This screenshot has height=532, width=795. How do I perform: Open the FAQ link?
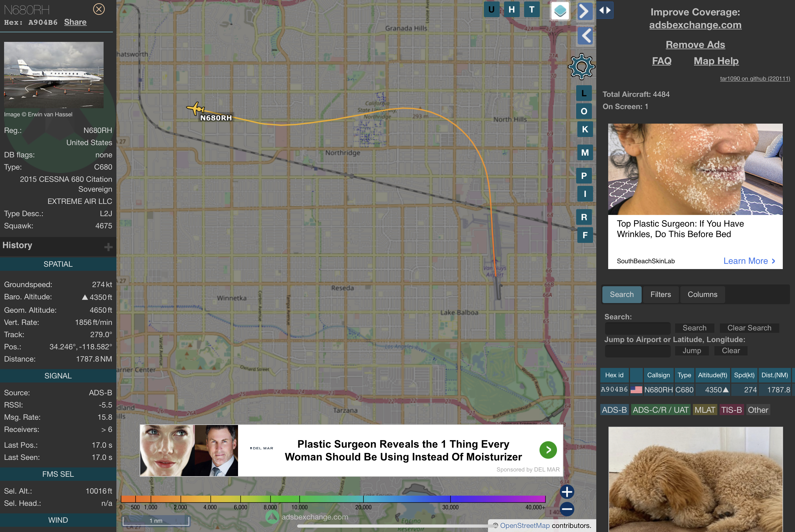(662, 61)
